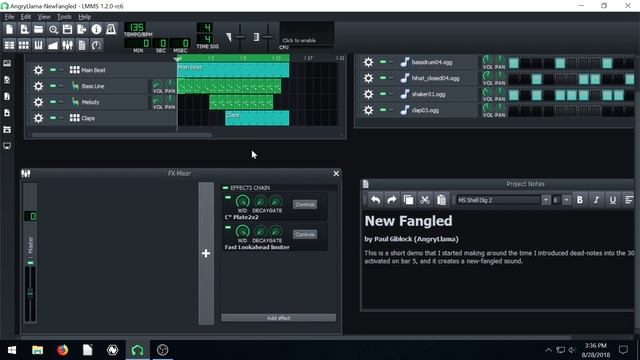640x360 pixels.
Task: Open the clap03.ogg track gear menu
Action: (x=368, y=110)
